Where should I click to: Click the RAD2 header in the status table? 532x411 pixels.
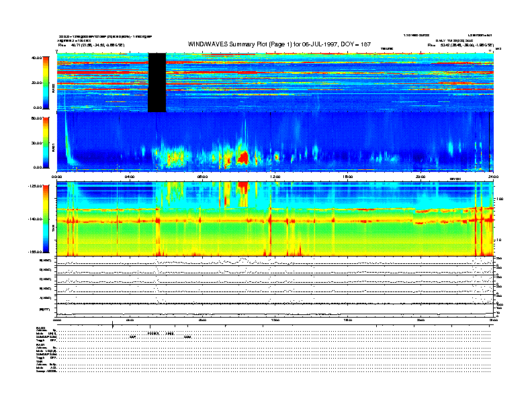point(40,328)
